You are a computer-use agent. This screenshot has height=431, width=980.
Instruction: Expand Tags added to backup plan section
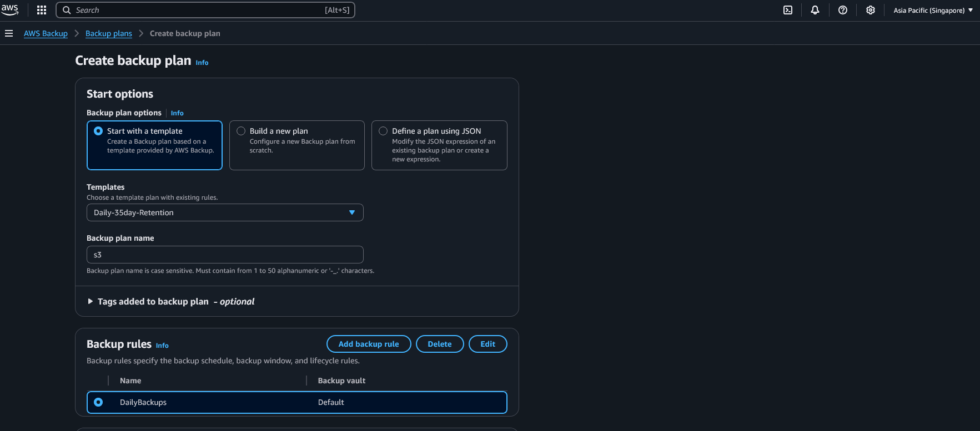[x=170, y=301]
